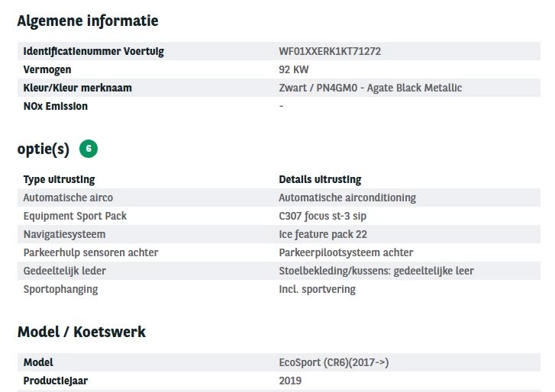Click the 92 KW power value
Image resolution: width=555 pixels, height=392 pixels.
294,70
